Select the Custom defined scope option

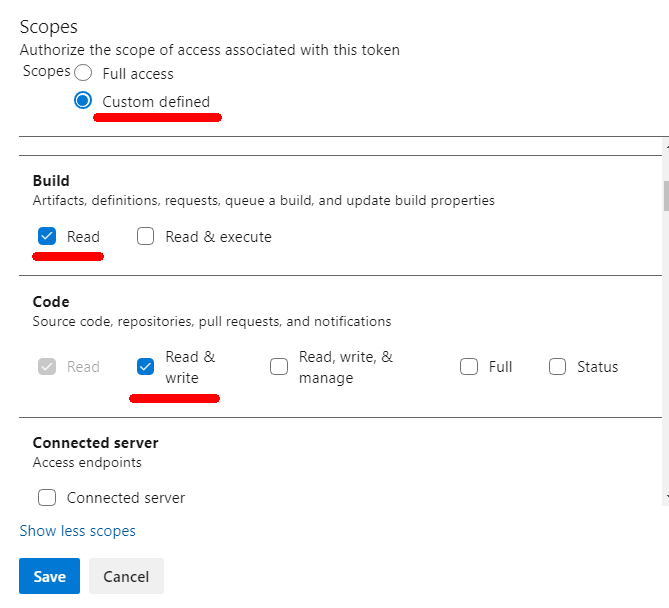click(x=83, y=101)
